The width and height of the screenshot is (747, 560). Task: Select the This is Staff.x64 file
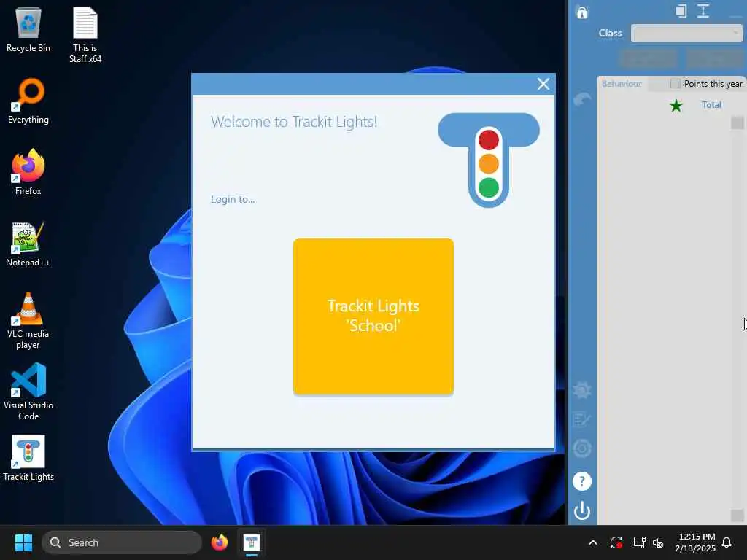pyautogui.click(x=85, y=35)
